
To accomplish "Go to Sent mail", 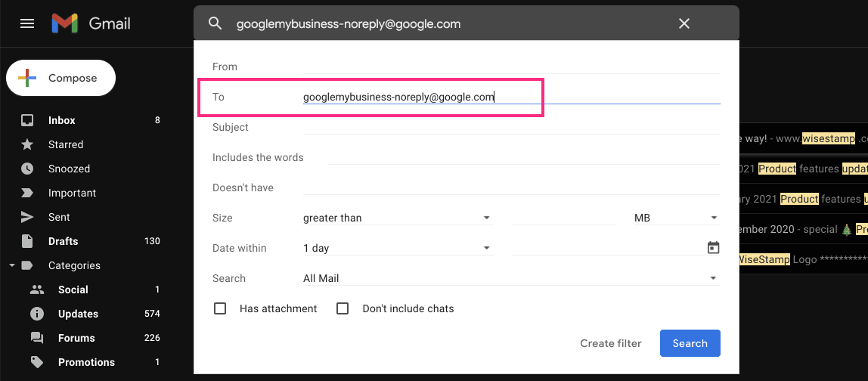I will [59, 217].
